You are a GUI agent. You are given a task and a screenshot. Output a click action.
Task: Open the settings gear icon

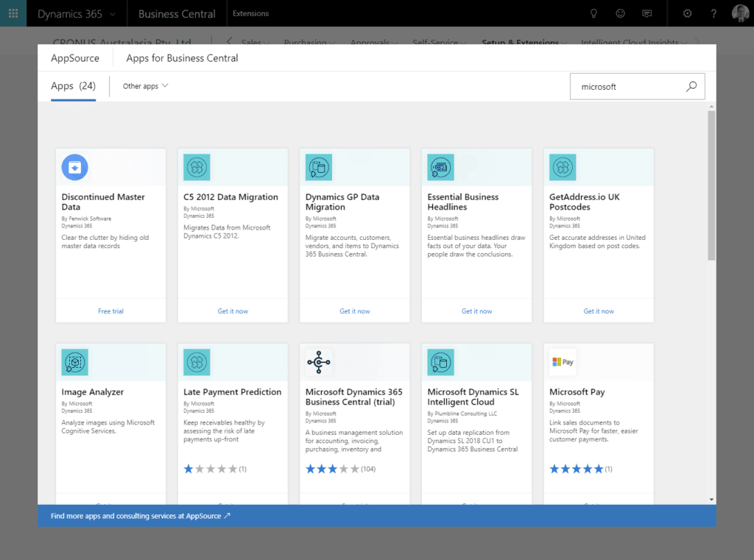tap(687, 13)
